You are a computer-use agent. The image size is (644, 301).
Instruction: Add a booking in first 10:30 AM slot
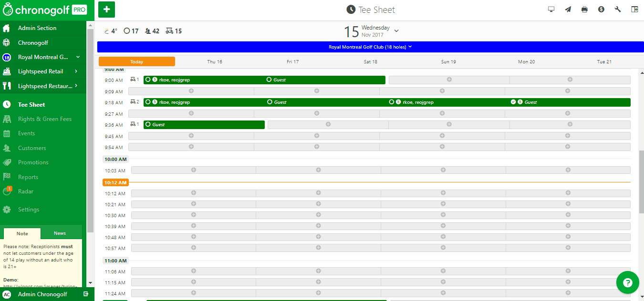coord(194,215)
